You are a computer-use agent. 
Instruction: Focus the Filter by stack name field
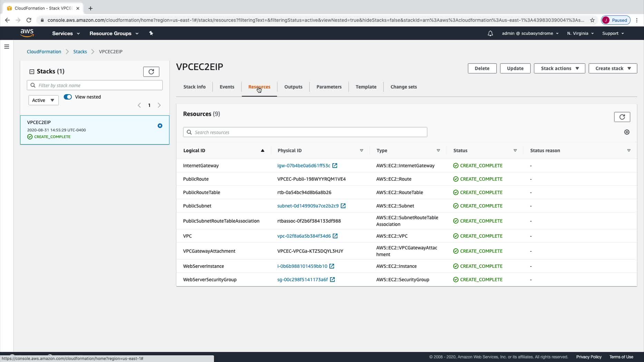click(95, 85)
